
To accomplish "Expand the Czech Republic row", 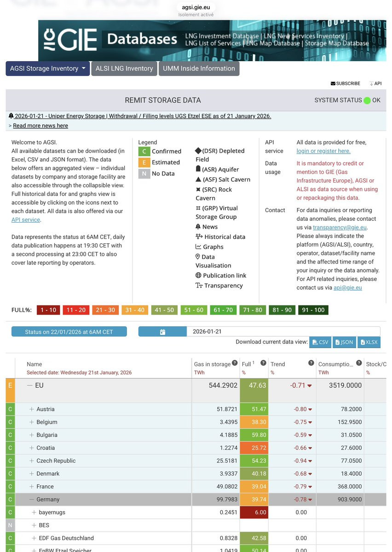I will tap(32, 461).
